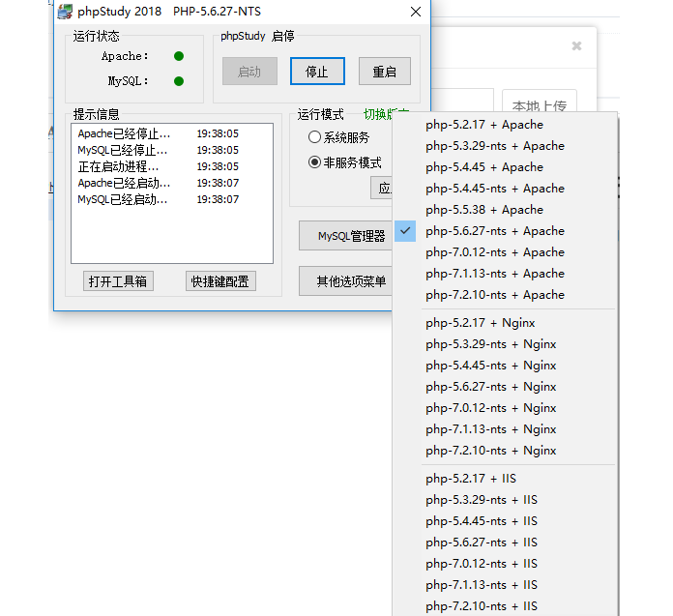This screenshot has width=673, height=616.
Task: Choose php-7.1.13-nts + Nginx
Action: pyautogui.click(x=505, y=429)
